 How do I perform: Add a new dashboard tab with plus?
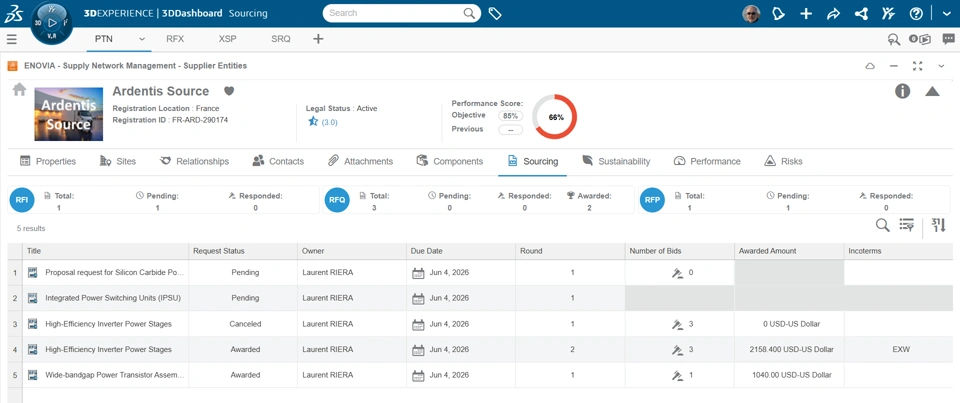(x=318, y=39)
